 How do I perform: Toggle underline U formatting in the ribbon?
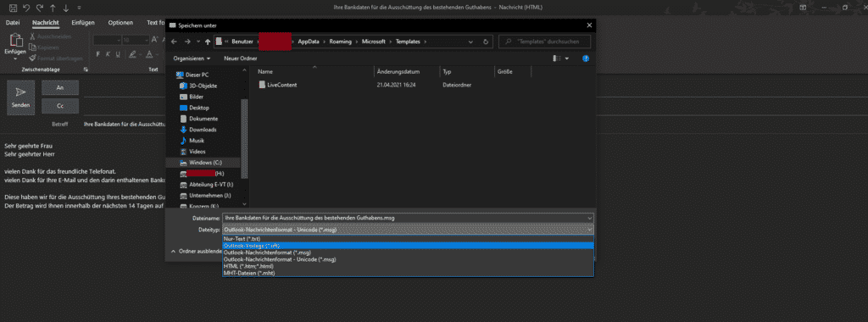118,54
